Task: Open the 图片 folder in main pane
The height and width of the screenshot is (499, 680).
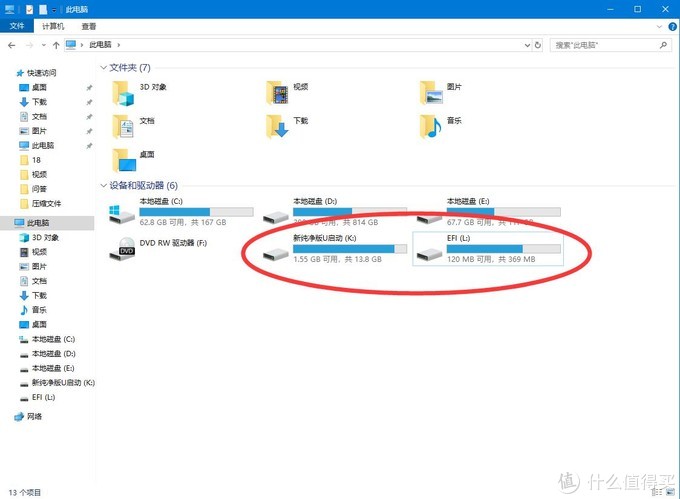Action: click(x=431, y=93)
